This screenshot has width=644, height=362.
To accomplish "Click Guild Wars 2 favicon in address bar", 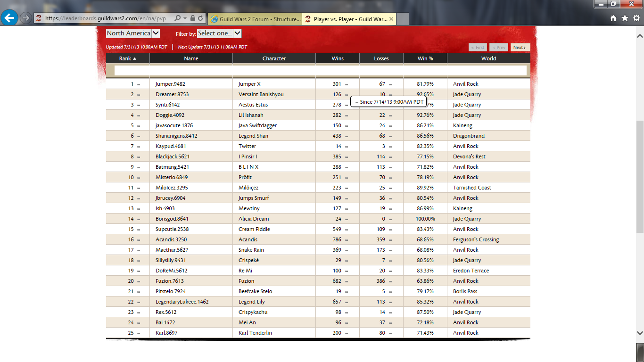I will pyautogui.click(x=39, y=18).
